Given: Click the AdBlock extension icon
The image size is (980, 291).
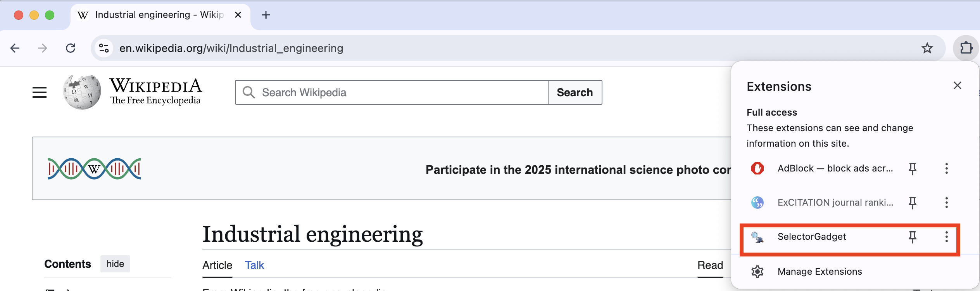Looking at the screenshot, I should pyautogui.click(x=757, y=168).
